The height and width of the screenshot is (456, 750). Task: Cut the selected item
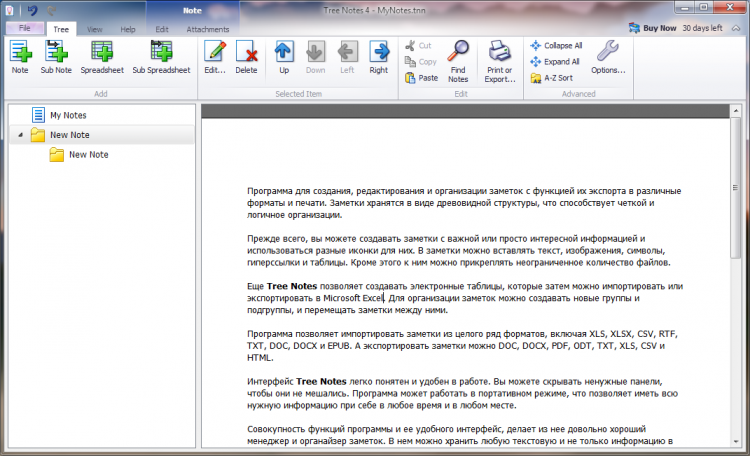point(419,45)
